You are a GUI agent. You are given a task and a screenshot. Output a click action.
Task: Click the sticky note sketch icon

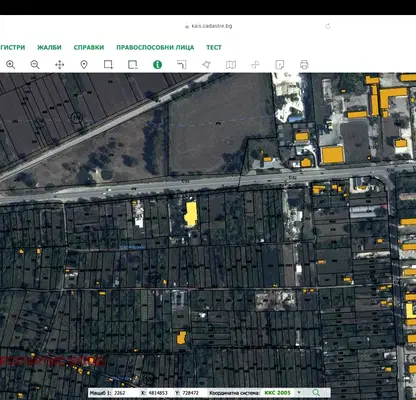[x=280, y=65]
